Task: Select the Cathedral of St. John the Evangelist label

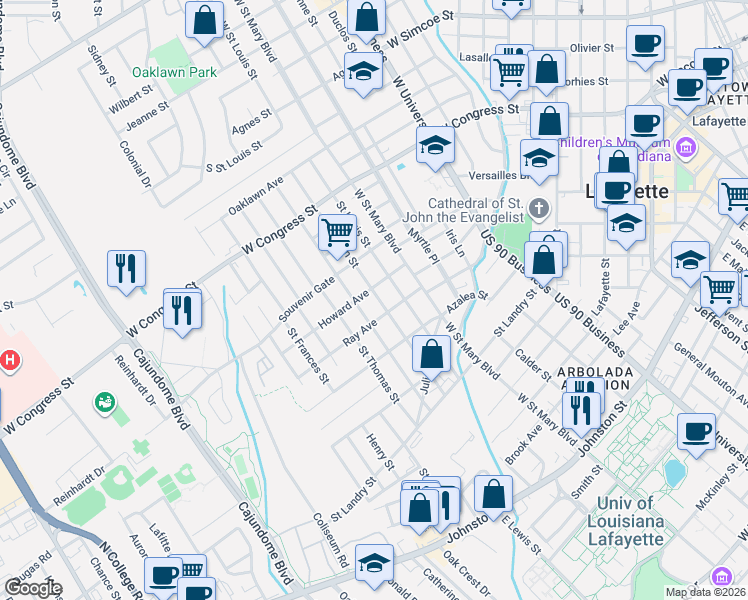Action: point(463,210)
